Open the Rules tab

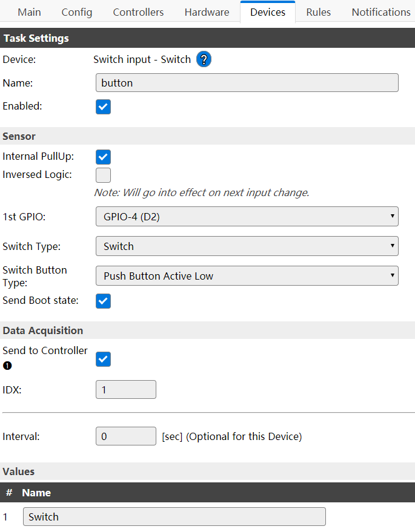coord(318,12)
